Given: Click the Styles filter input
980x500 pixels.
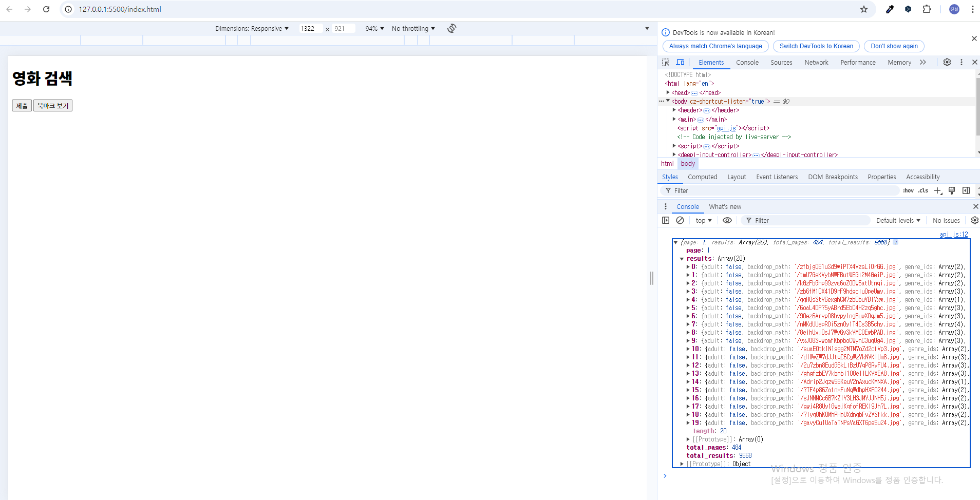Looking at the screenshot, I should (781, 190).
